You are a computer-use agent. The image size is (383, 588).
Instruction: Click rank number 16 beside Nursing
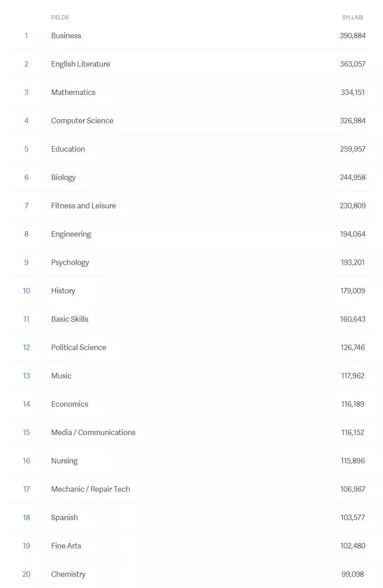coord(27,461)
